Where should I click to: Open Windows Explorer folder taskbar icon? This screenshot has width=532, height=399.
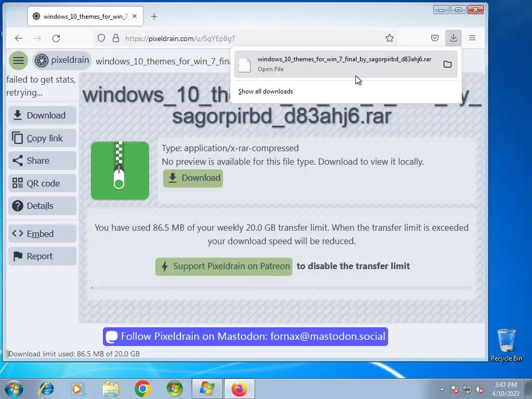click(111, 389)
